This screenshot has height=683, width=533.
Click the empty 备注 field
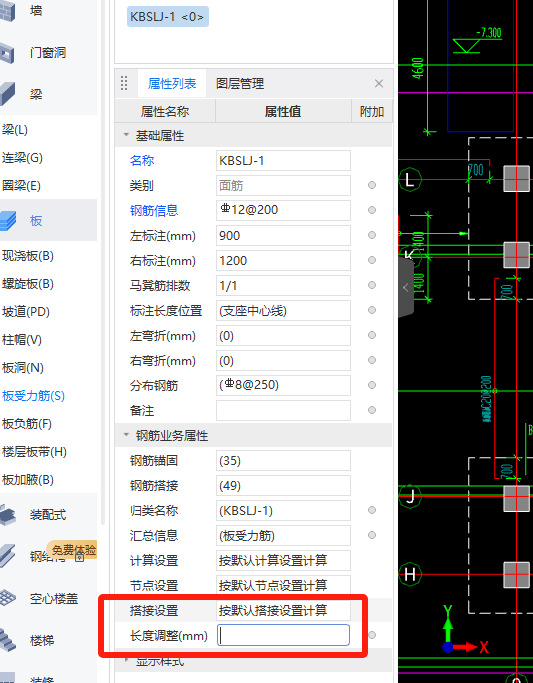[283, 410]
